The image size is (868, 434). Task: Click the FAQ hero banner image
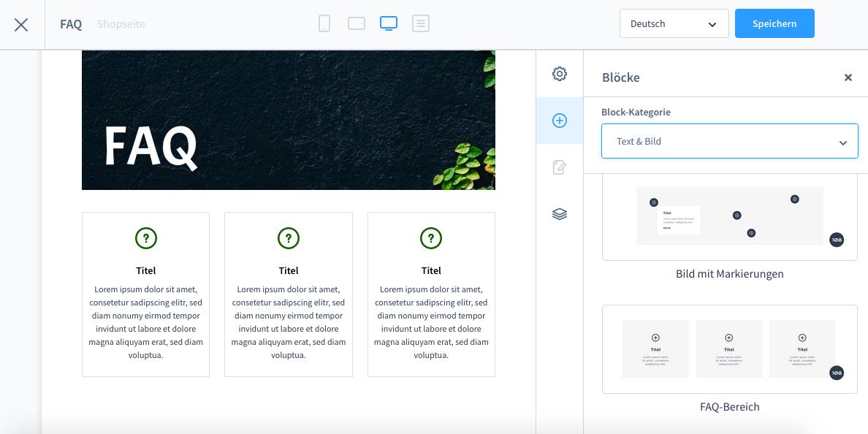pyautogui.click(x=289, y=120)
